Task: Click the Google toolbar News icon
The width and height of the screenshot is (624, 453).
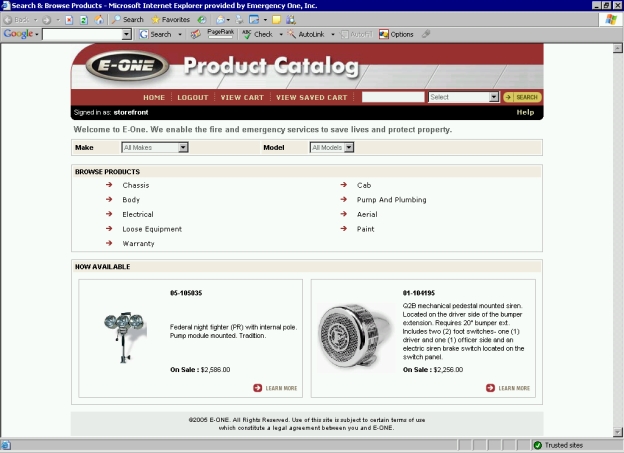Action: 195,34
